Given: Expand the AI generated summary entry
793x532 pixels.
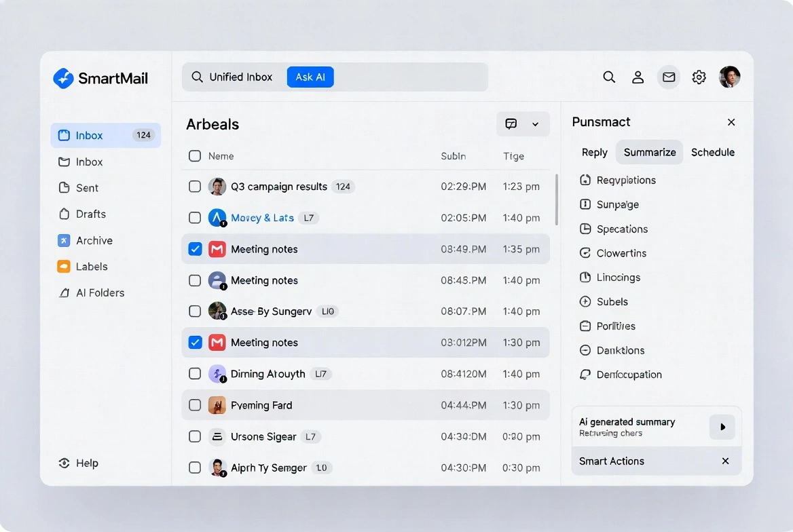Looking at the screenshot, I should (722, 427).
